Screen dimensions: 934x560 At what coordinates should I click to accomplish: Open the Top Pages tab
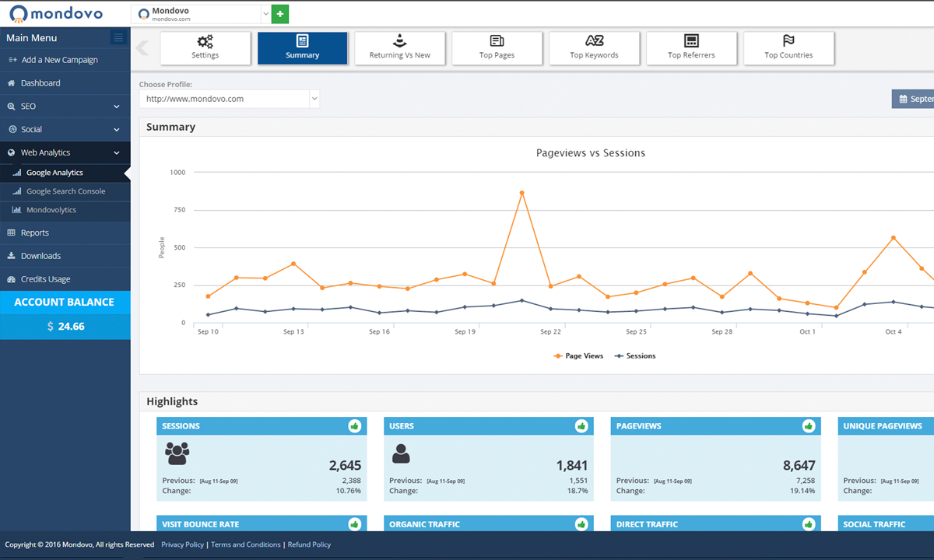tap(497, 48)
